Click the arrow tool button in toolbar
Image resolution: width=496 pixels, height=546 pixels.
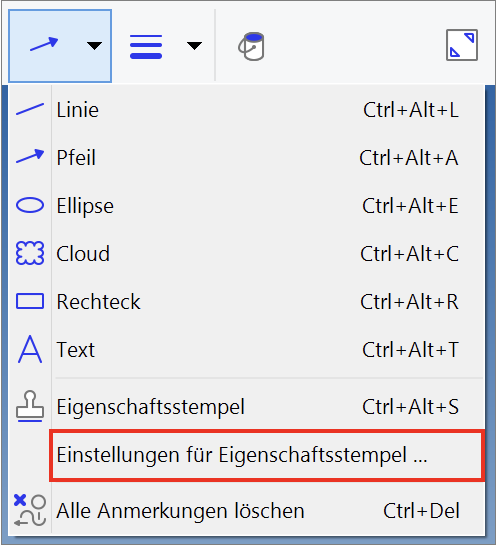[44, 44]
